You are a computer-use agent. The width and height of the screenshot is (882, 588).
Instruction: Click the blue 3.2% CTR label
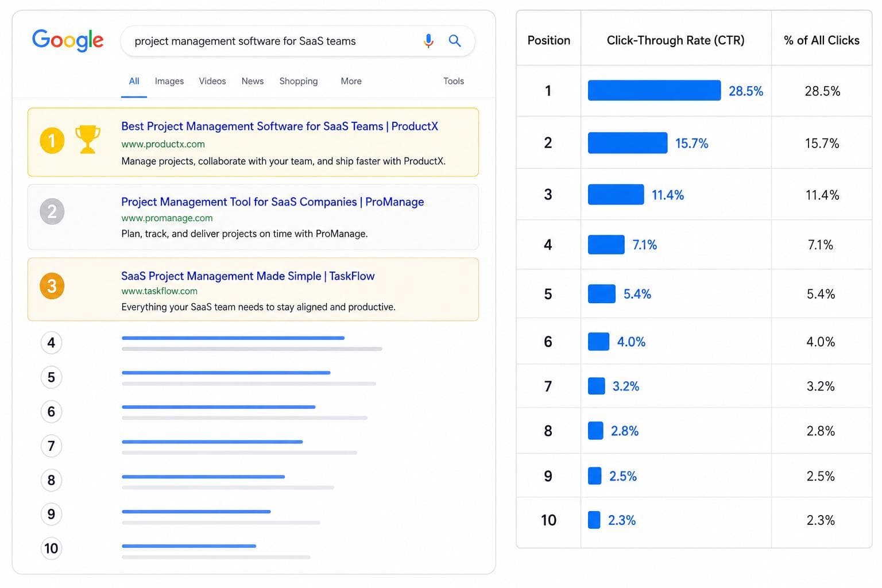coord(626,386)
